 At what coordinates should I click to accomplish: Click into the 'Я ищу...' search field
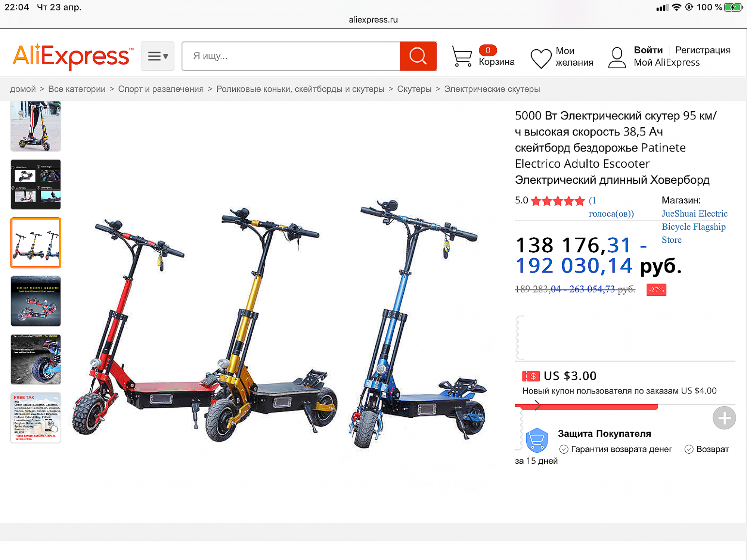(x=291, y=56)
